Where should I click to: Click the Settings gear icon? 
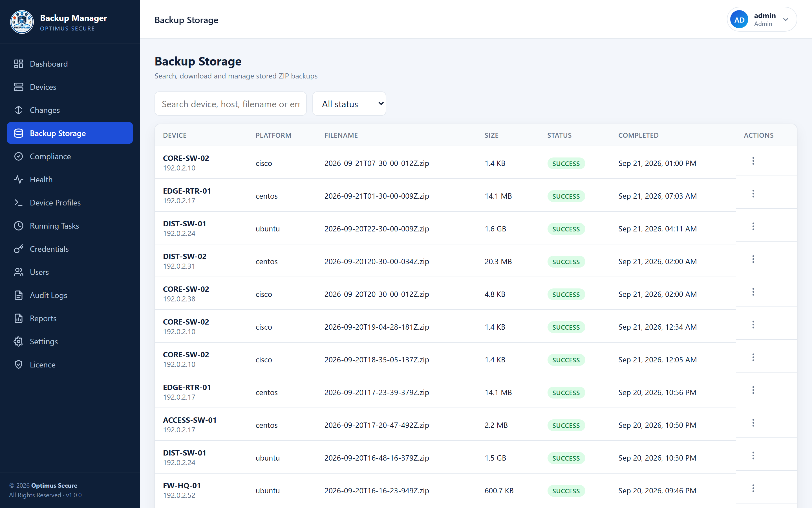pos(18,342)
